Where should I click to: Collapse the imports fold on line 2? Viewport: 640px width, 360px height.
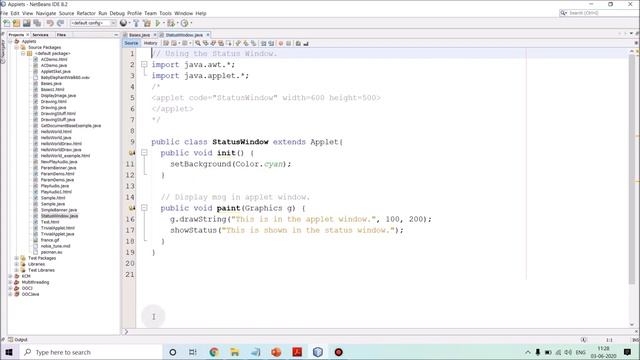click(144, 64)
